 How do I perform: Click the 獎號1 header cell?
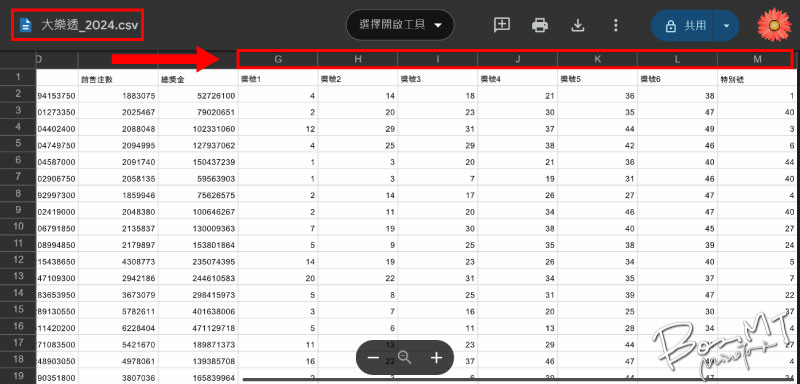pos(278,78)
